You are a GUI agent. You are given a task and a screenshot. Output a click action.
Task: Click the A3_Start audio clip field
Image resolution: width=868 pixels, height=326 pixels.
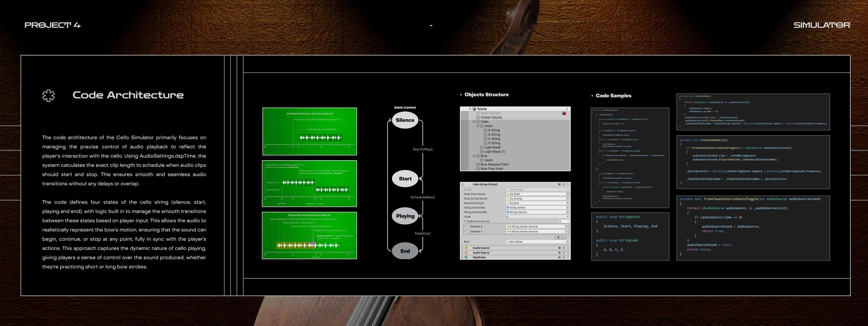click(537, 194)
